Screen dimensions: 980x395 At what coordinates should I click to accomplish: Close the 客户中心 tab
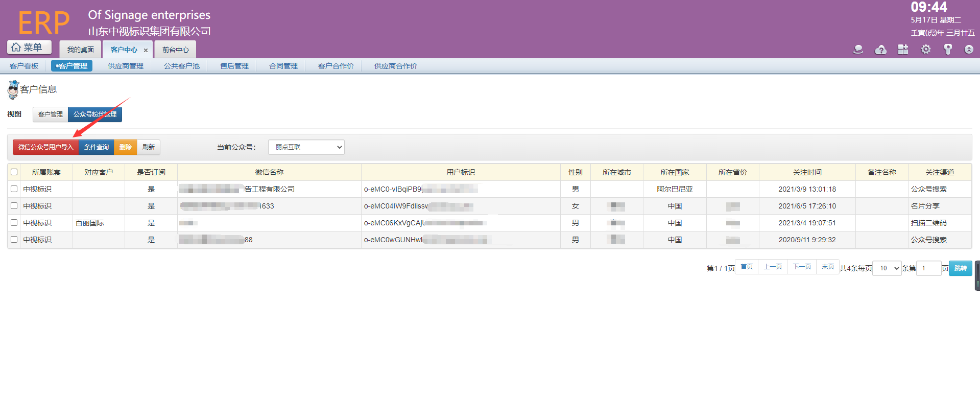click(x=146, y=50)
